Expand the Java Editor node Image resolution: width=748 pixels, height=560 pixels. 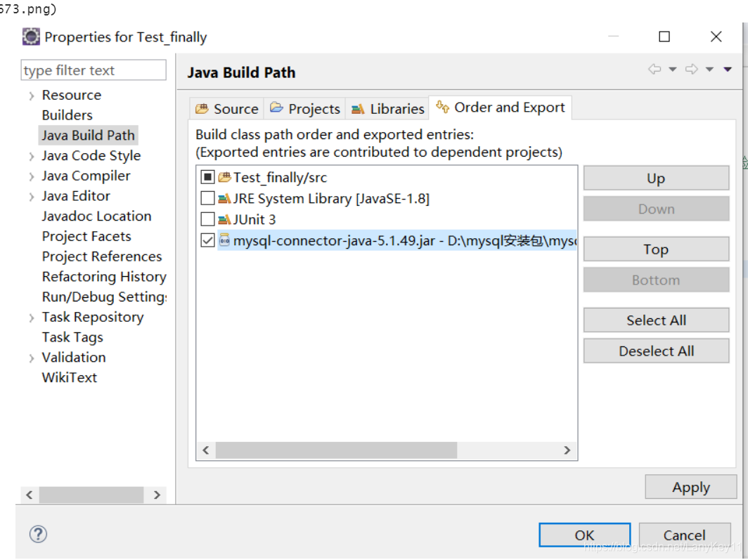[32, 197]
